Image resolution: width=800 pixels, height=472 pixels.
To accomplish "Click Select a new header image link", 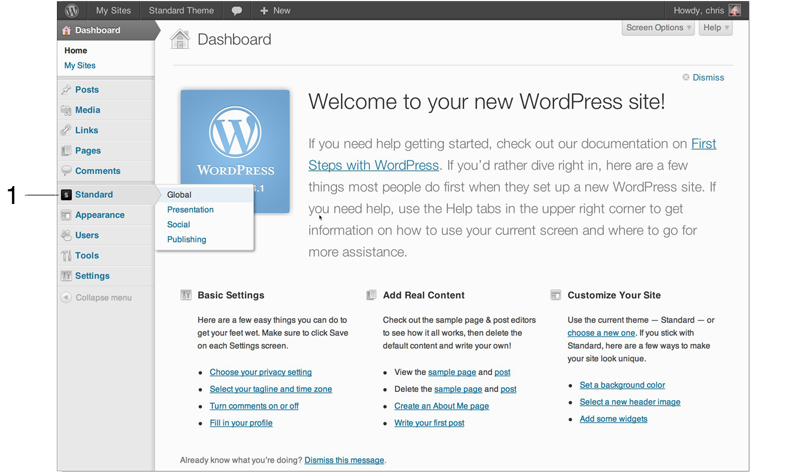I will [x=630, y=402].
